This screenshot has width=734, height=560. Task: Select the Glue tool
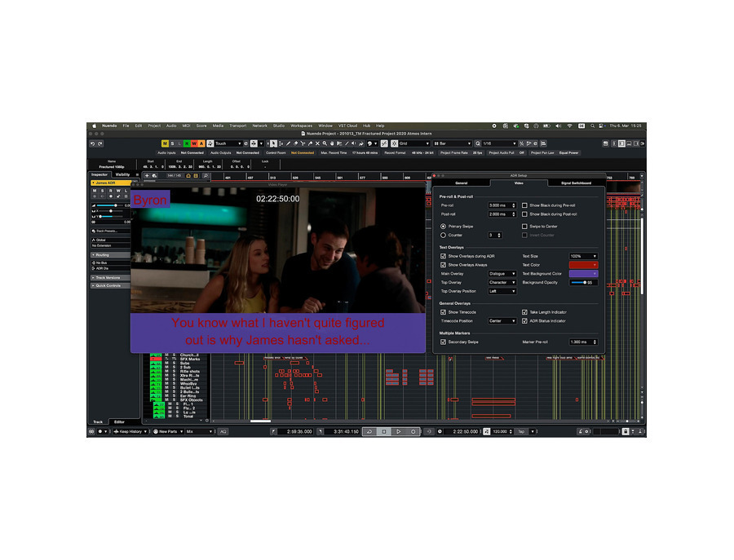tap(310, 143)
